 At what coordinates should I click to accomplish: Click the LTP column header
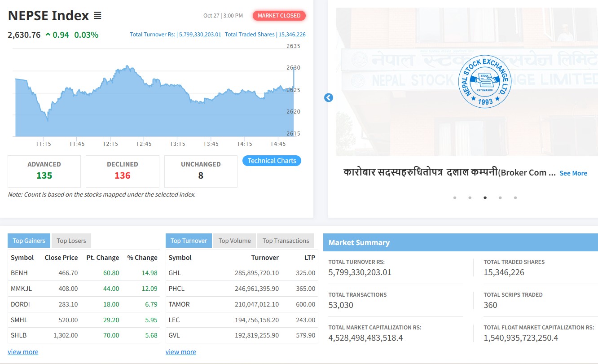[310, 258]
